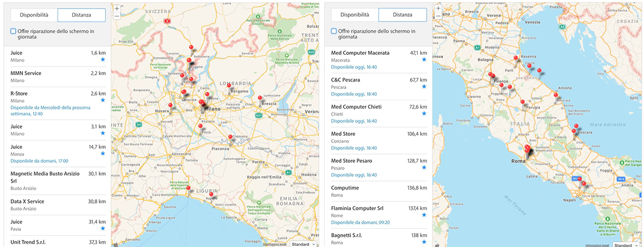This screenshot has width=644, height=247.
Task: Zoom in on the Roma map
Action: point(438,9)
